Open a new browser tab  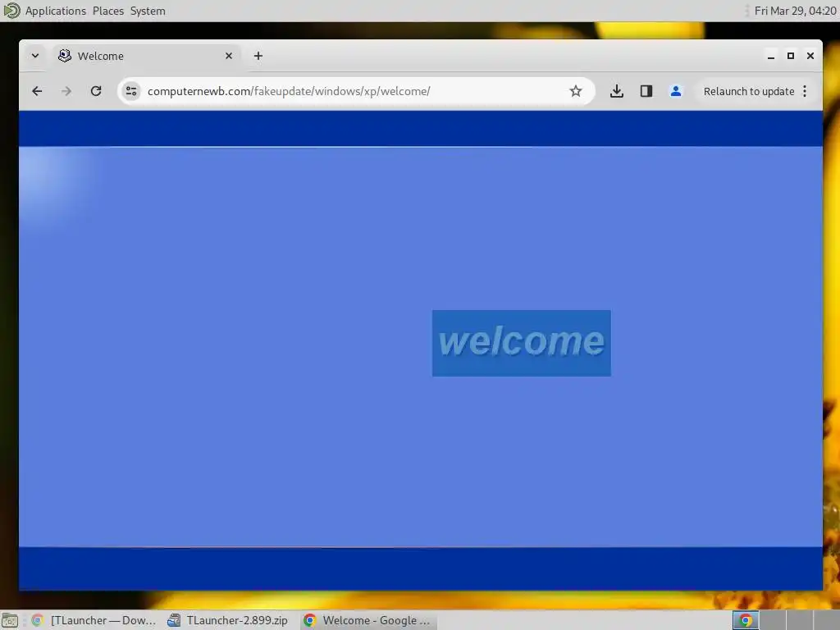coord(258,56)
